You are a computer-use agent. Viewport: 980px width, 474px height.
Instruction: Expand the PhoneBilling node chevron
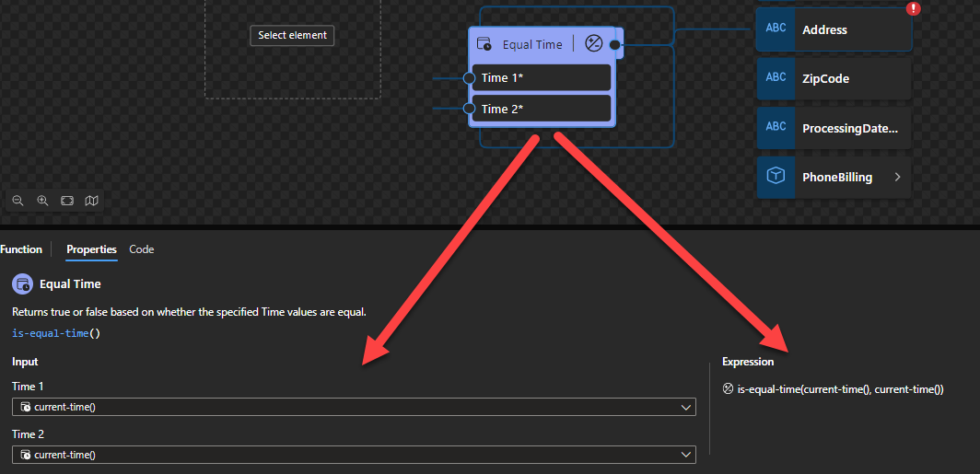897,177
